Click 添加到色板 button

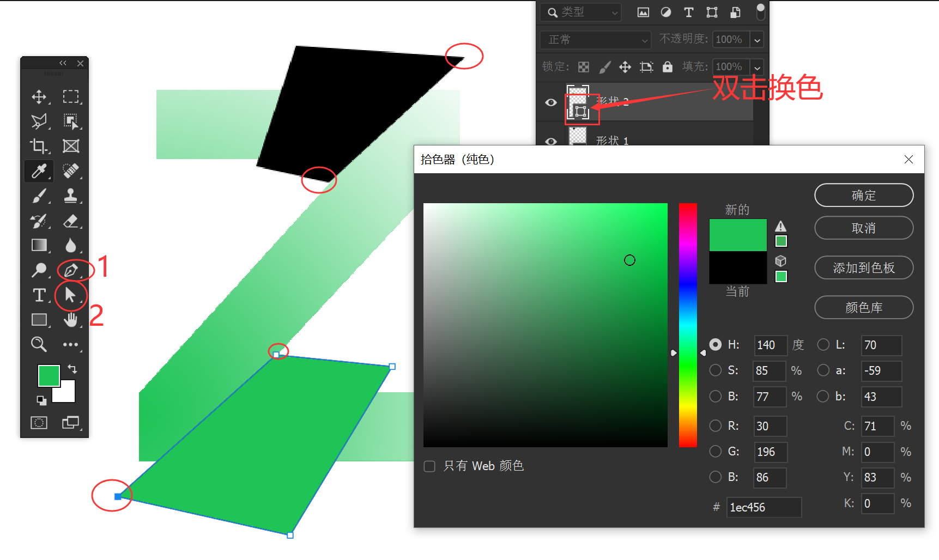pyautogui.click(x=864, y=267)
